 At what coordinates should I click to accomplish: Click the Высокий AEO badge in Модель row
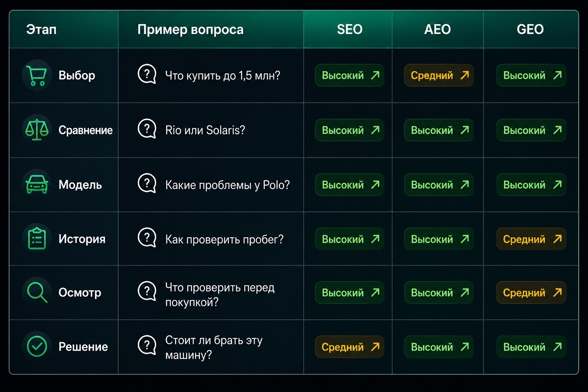pos(439,185)
